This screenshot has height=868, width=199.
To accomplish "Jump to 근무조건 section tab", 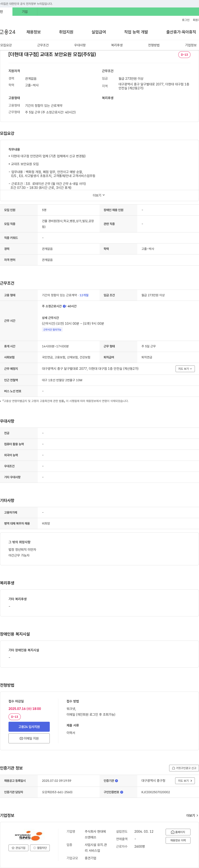I will pos(43,45).
